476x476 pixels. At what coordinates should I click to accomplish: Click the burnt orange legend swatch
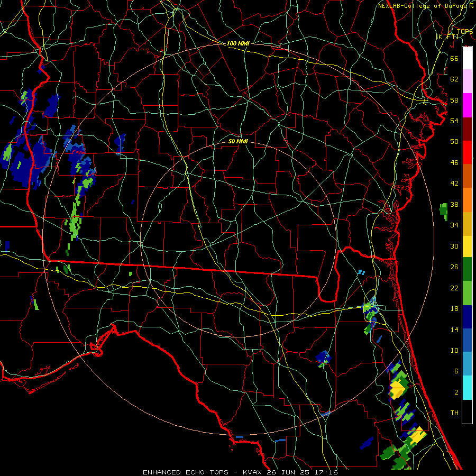pyautogui.click(x=467, y=176)
